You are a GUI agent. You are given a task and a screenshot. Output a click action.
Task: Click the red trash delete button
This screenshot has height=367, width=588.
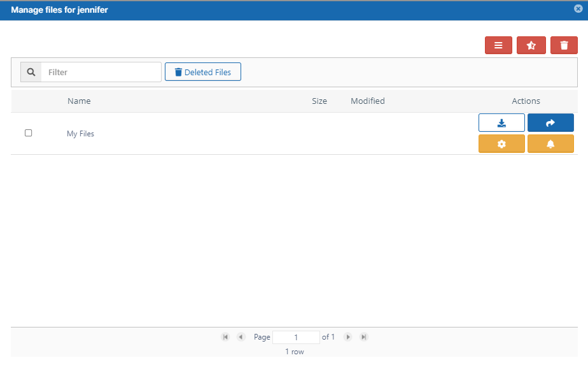click(x=564, y=45)
